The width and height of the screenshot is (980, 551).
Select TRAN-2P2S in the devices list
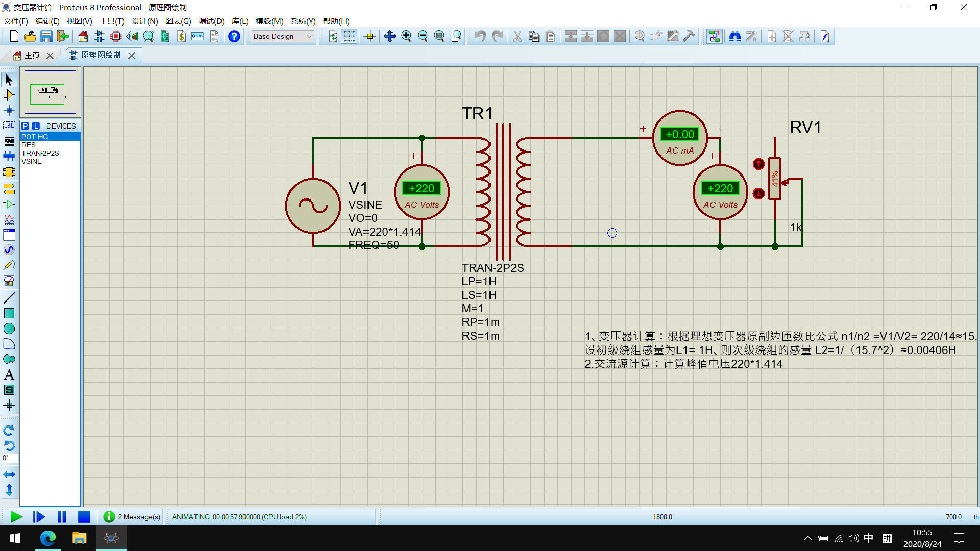point(40,153)
